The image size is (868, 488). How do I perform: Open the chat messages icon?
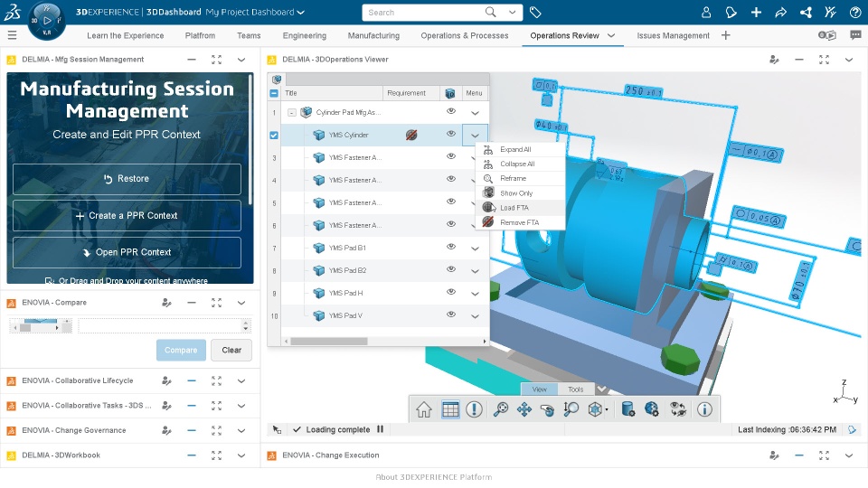[855, 35]
